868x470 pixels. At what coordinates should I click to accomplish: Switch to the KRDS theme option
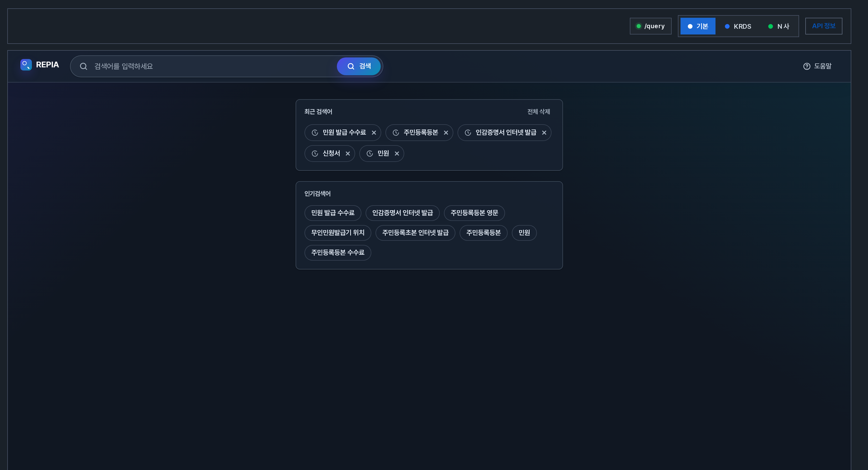(x=738, y=26)
